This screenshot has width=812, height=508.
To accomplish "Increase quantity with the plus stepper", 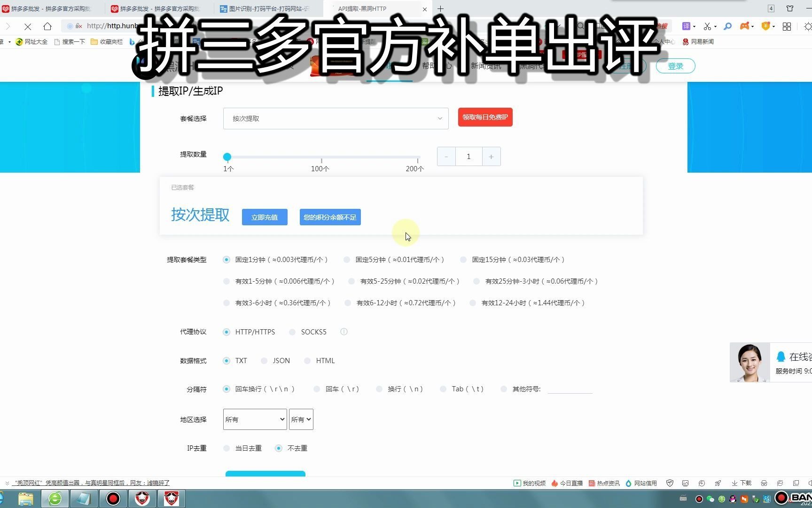I will [491, 157].
